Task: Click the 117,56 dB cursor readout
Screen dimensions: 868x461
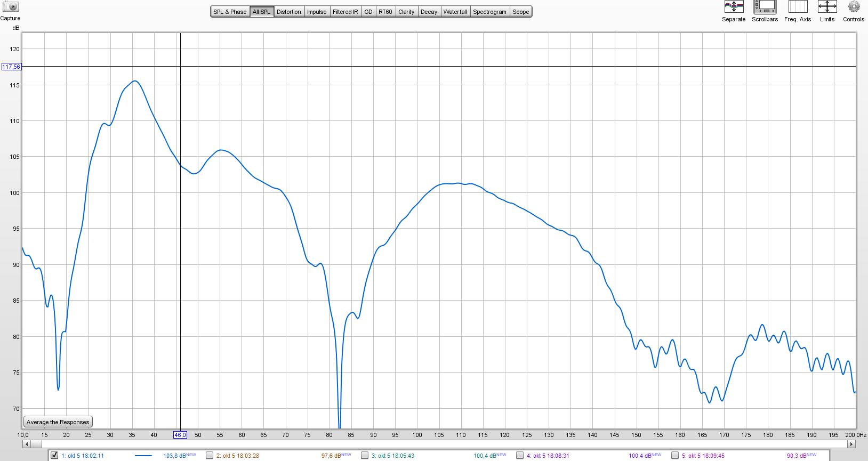Action: click(11, 67)
